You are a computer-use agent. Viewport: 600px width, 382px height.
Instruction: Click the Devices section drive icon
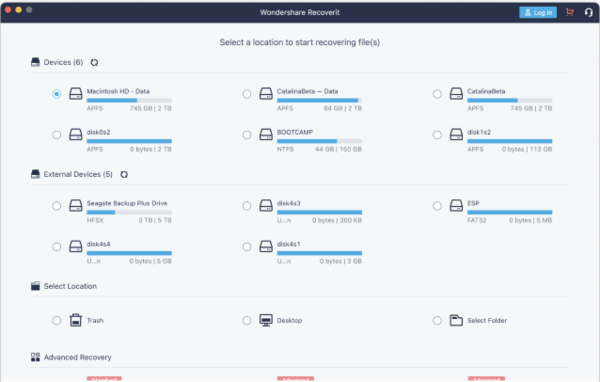click(35, 62)
